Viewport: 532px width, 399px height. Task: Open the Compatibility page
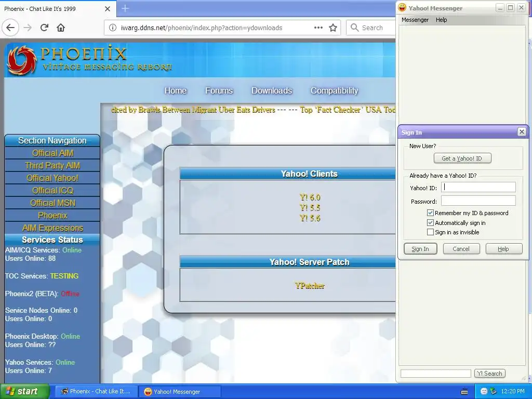[x=334, y=90]
